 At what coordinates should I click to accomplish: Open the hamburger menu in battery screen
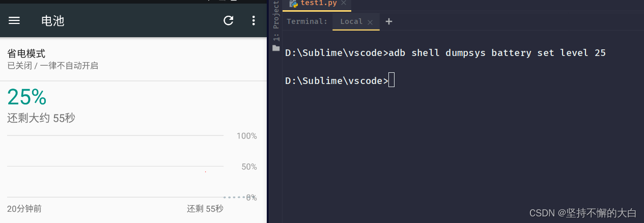point(14,20)
